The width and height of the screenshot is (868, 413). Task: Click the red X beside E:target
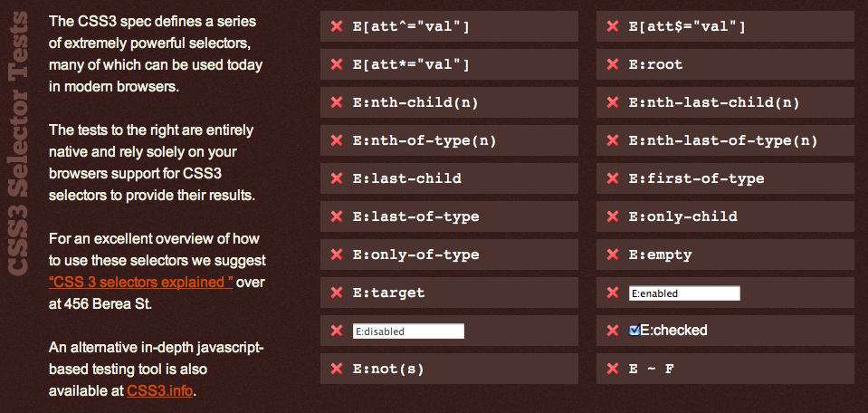pos(336,293)
